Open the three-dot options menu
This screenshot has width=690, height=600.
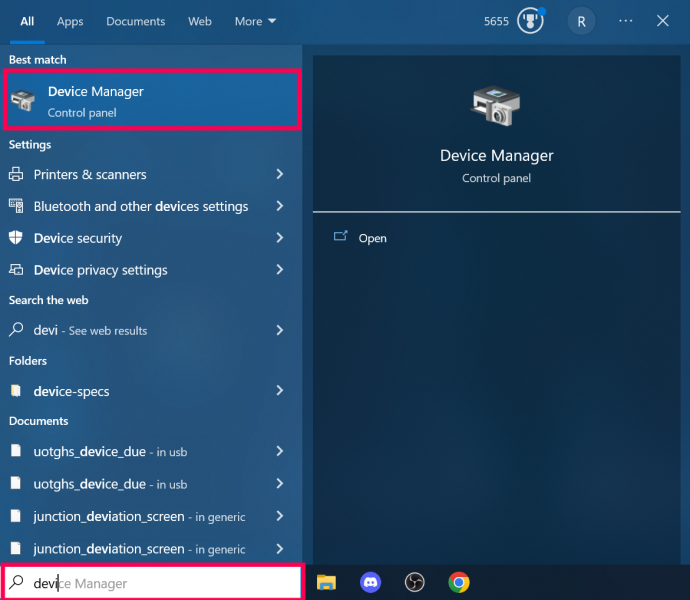point(625,21)
